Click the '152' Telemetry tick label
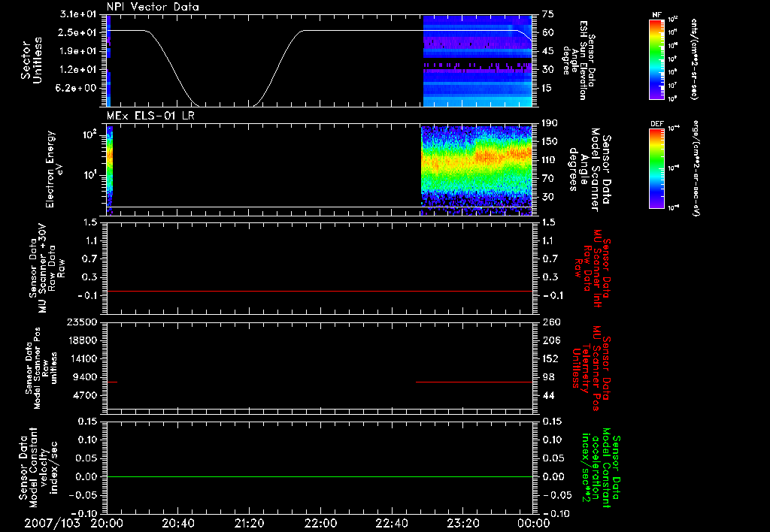 (551, 358)
